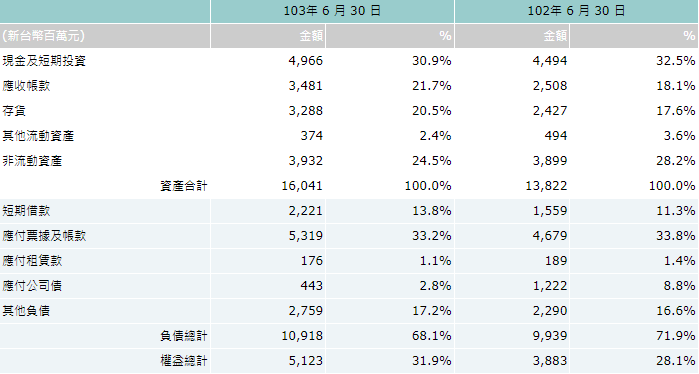
Task: Click the 現金及短期投資 row label
Action: (44, 61)
